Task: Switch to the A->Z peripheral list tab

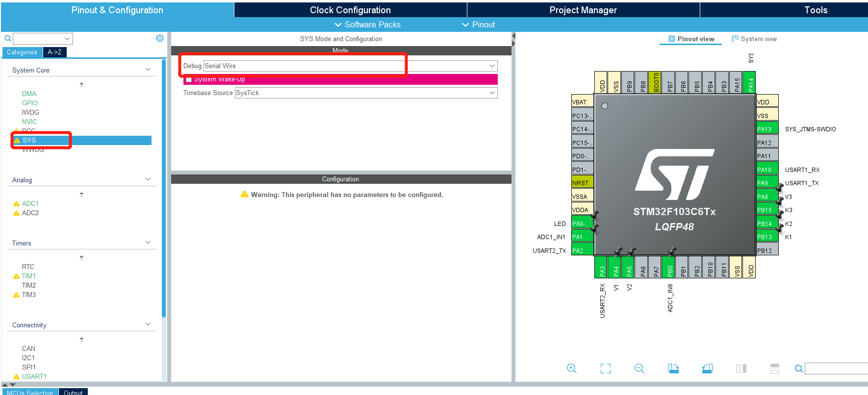Action: click(x=54, y=52)
